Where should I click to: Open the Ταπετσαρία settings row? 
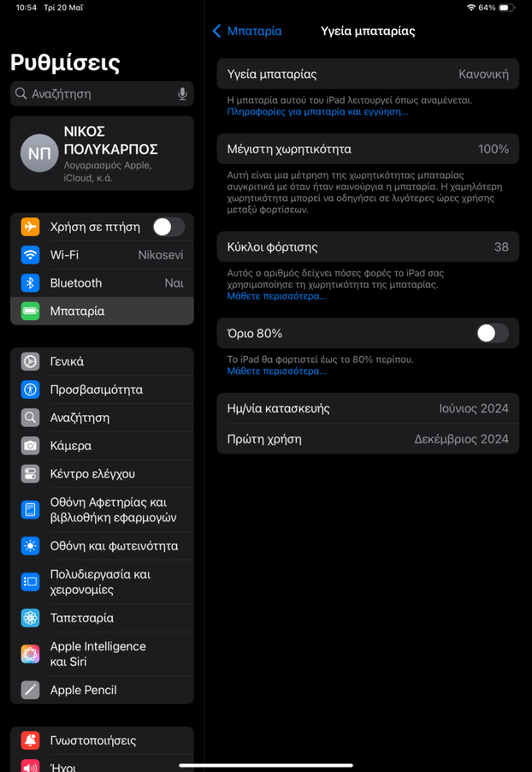[102, 618]
